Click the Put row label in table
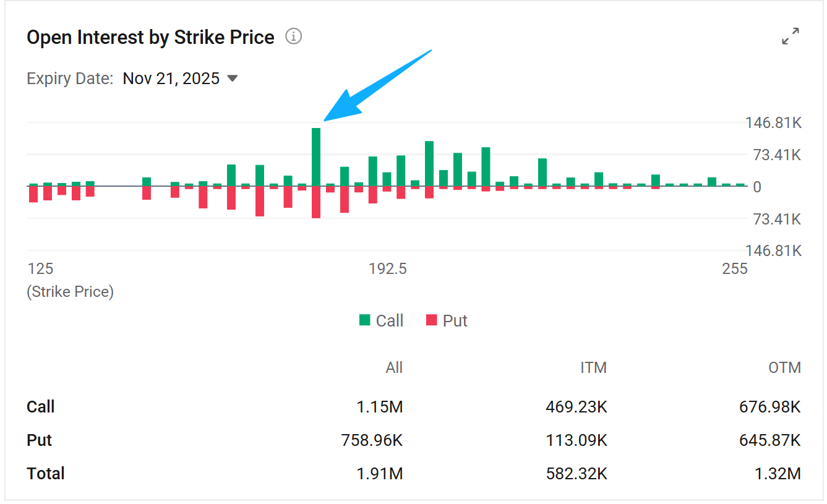 coord(39,440)
